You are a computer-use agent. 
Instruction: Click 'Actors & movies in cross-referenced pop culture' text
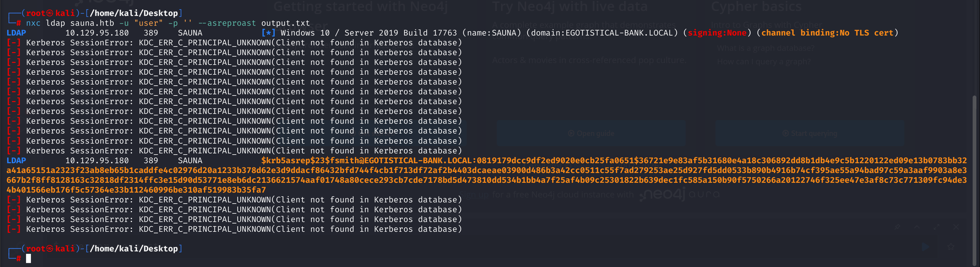pos(589,60)
